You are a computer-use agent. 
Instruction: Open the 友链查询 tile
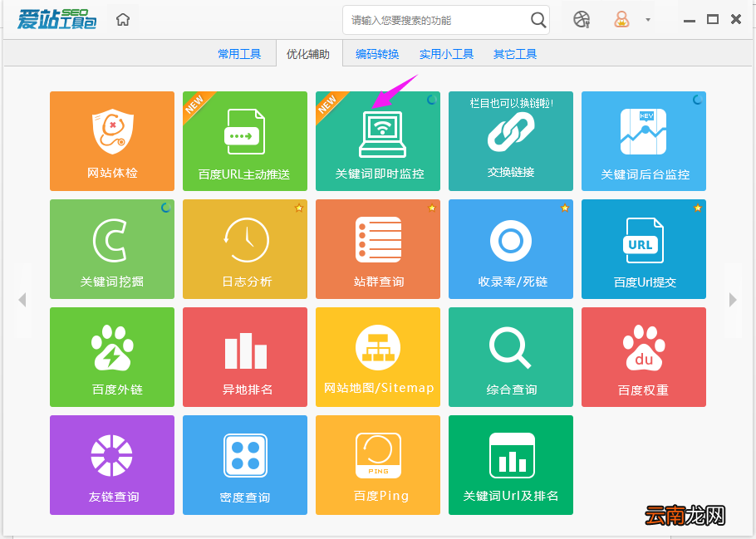click(112, 465)
